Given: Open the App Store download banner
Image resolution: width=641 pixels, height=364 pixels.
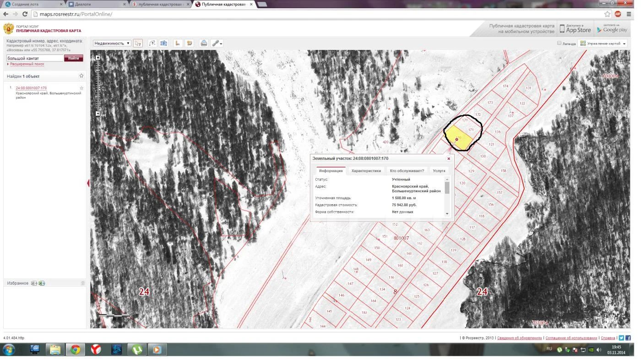Looking at the screenshot, I should pos(575,29).
